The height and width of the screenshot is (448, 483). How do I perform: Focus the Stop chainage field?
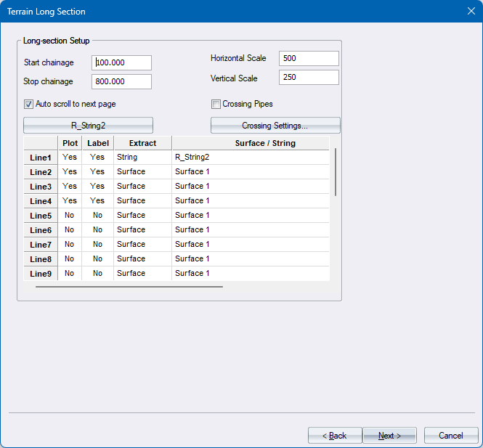[x=122, y=82]
